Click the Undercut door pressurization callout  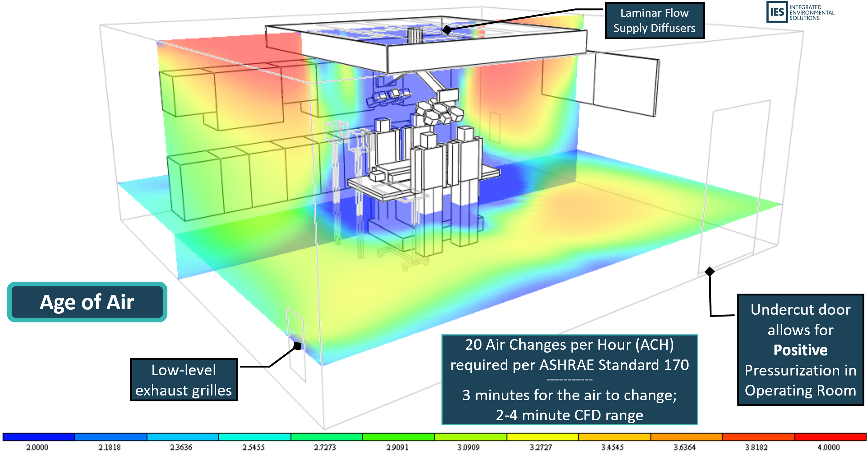[x=800, y=350]
